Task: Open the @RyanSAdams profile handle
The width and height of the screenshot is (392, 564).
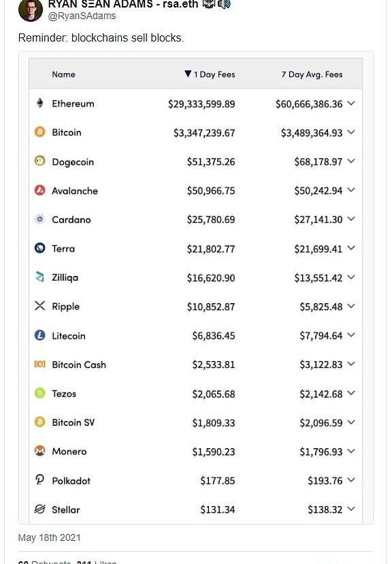Action: click(x=82, y=16)
